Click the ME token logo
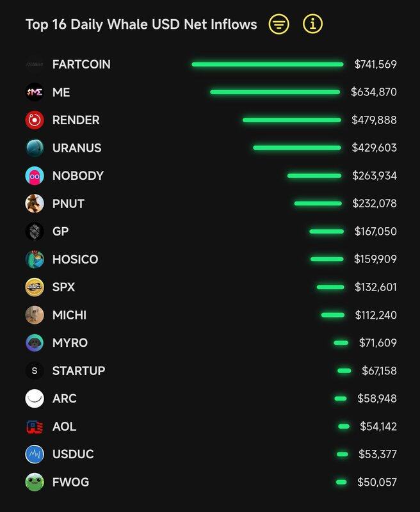Image resolution: width=420 pixels, height=512 pixels. (x=35, y=92)
